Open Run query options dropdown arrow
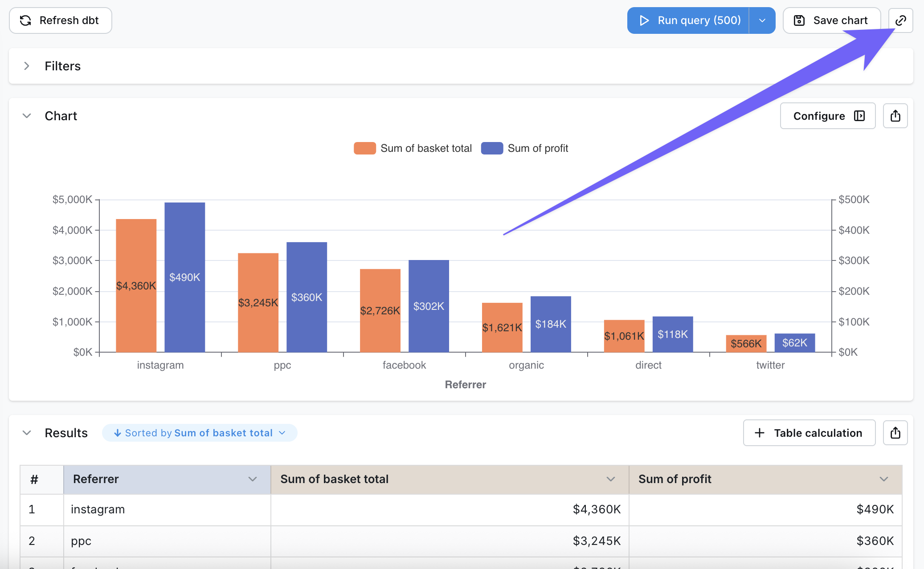This screenshot has height=569, width=924. tap(762, 20)
